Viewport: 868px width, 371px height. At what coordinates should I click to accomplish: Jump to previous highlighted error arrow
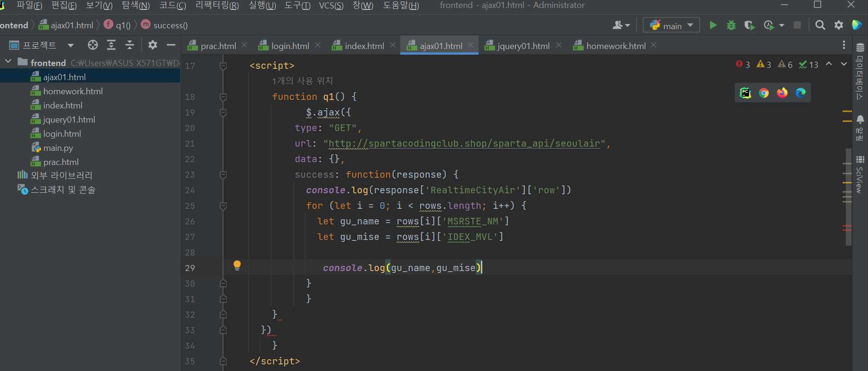(x=829, y=64)
